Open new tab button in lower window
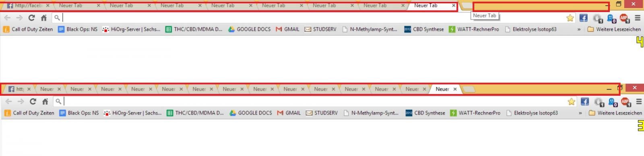This screenshot has width=644, height=156. tap(469, 89)
